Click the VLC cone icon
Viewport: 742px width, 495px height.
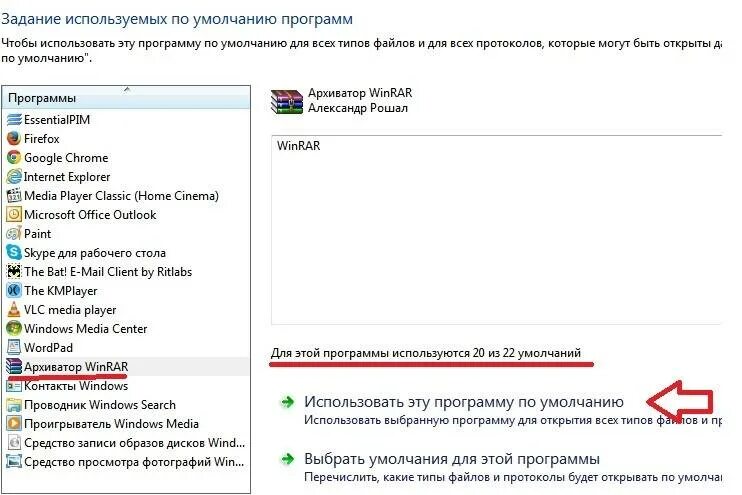[x=14, y=309]
